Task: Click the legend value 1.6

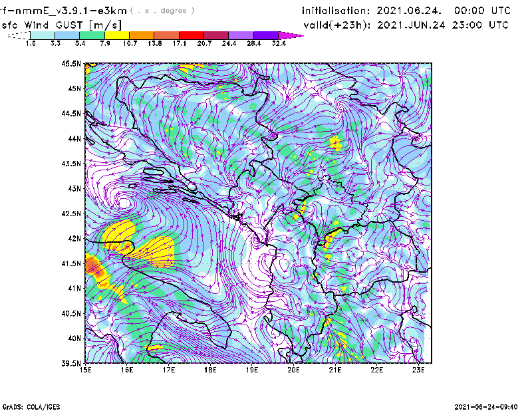Action: click(31, 43)
